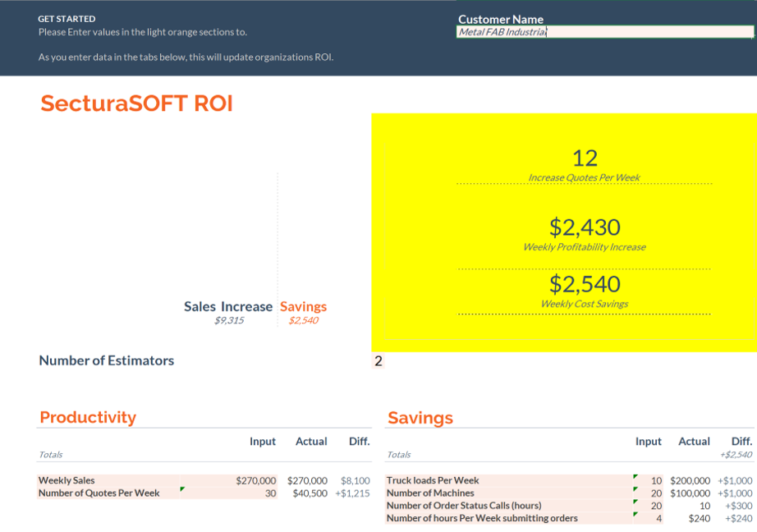Viewport: 757px width, 532px height.
Task: Click the Number of Machines label
Action: pyautogui.click(x=430, y=493)
